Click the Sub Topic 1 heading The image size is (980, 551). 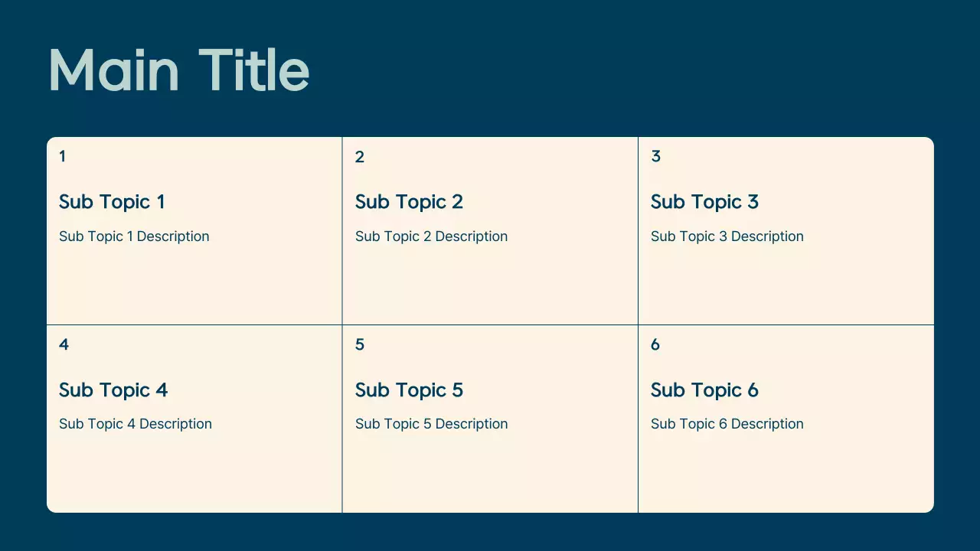pyautogui.click(x=112, y=202)
